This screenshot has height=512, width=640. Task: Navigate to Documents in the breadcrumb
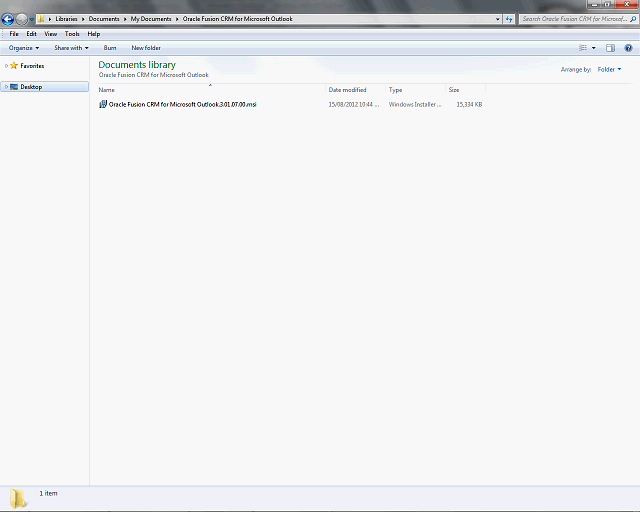click(x=104, y=19)
